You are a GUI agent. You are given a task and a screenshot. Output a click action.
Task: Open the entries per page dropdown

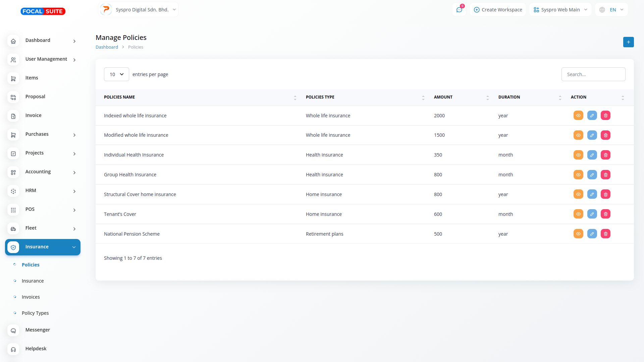pyautogui.click(x=116, y=74)
